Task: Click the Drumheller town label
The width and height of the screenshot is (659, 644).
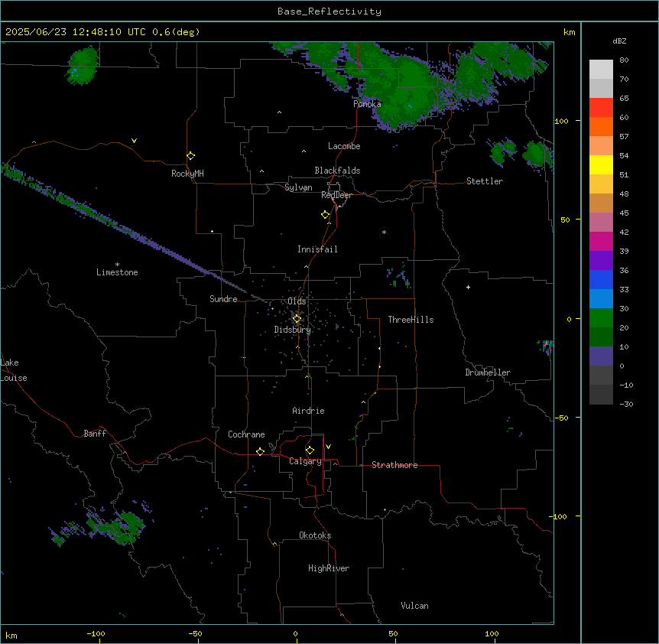Action: [488, 372]
